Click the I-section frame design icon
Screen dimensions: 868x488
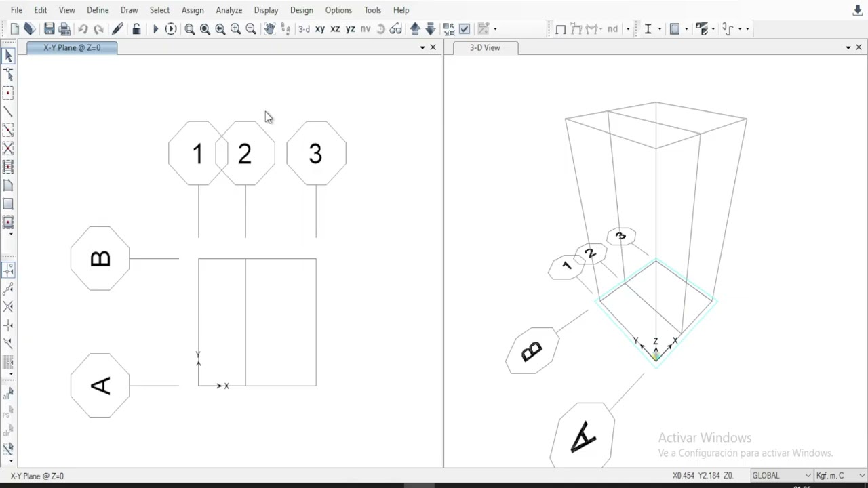[648, 28]
